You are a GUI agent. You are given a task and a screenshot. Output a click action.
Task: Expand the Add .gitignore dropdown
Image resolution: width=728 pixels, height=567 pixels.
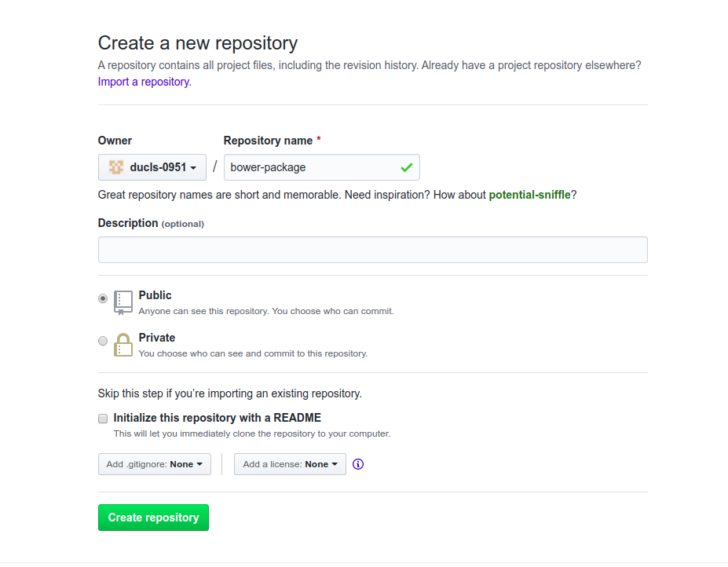[154, 464]
